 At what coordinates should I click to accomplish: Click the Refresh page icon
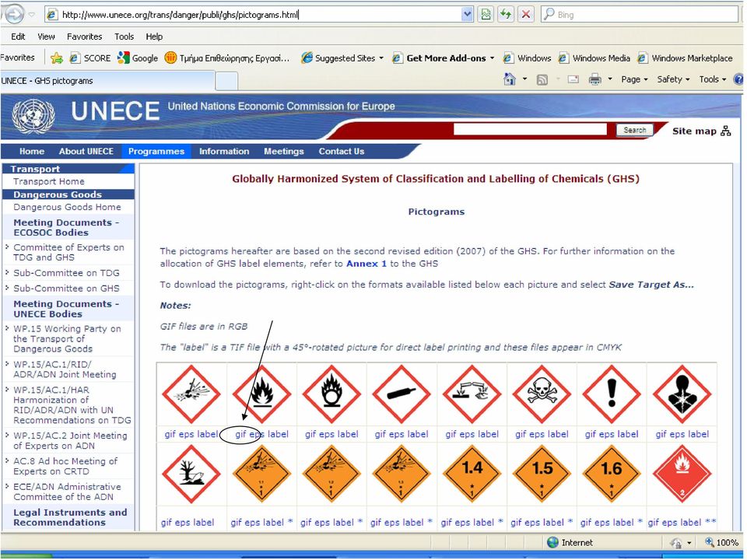(x=506, y=14)
